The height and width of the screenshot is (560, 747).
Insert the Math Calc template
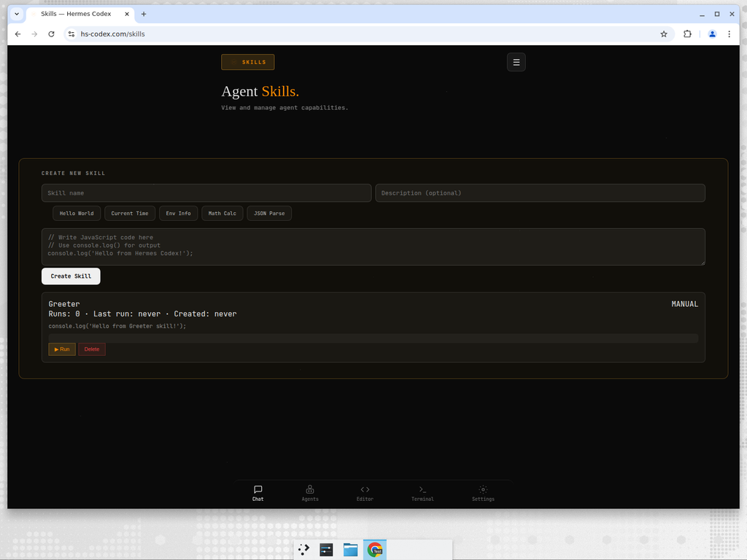coord(222,214)
